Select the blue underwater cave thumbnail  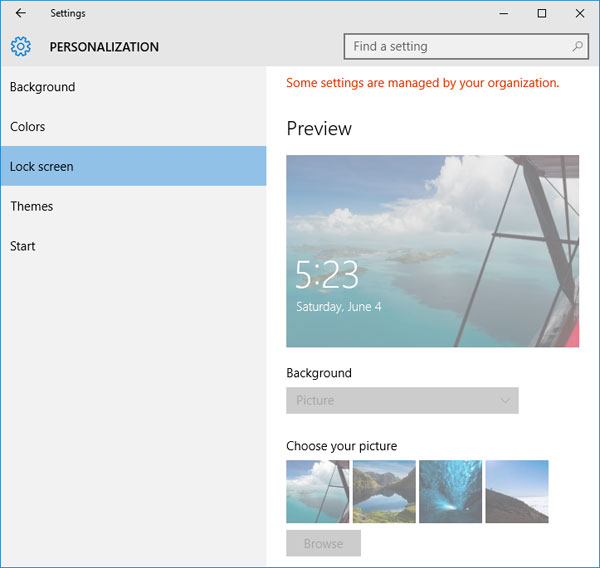[x=450, y=491]
